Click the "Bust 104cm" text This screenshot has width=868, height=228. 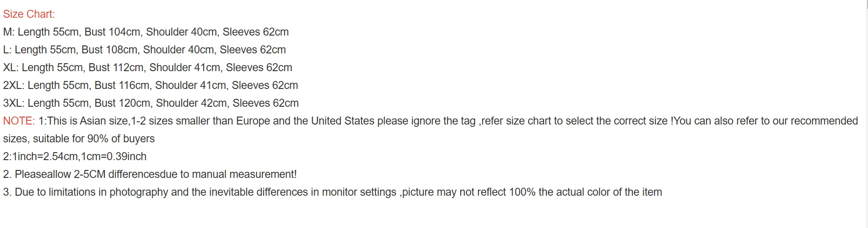pos(112,32)
